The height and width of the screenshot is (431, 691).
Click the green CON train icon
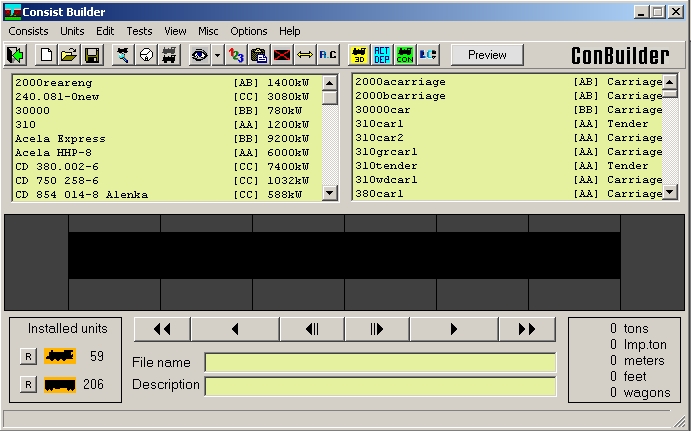[x=404, y=55]
